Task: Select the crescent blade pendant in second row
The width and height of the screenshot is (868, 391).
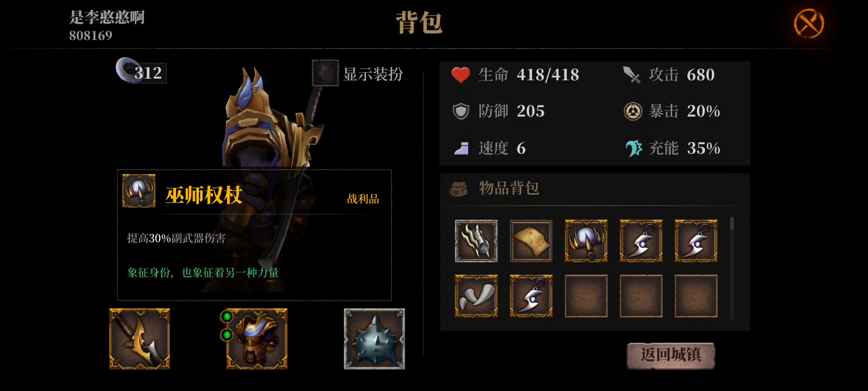Action: [531, 296]
